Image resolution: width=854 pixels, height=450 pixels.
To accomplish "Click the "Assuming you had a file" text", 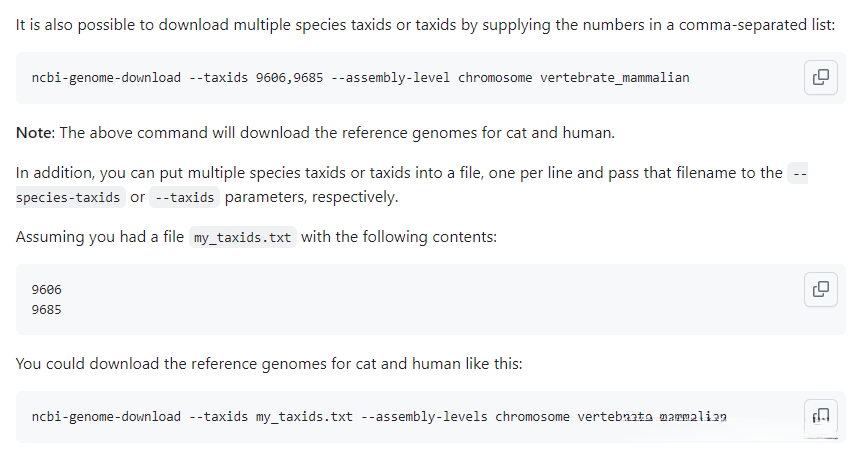I will tap(100, 237).
